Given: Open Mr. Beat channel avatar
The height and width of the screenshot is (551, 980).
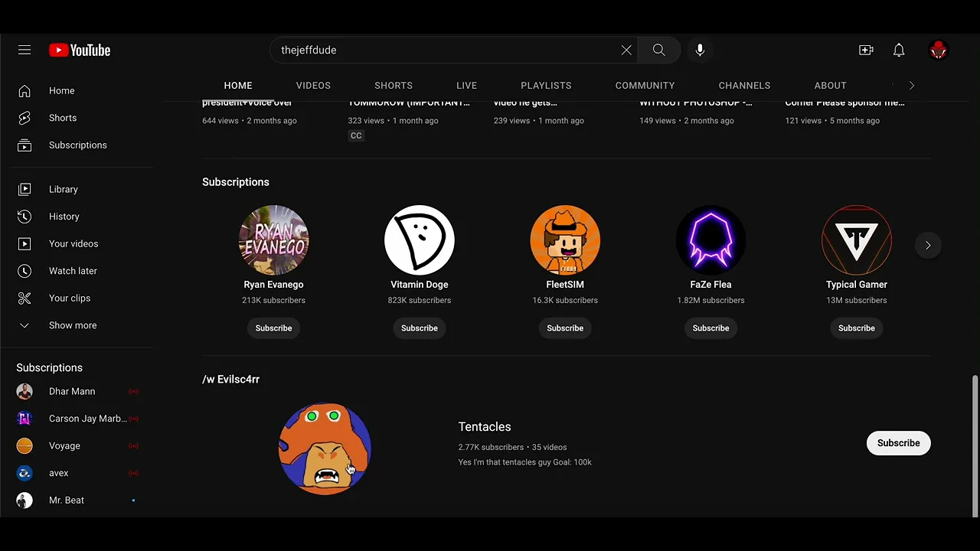Looking at the screenshot, I should [x=24, y=500].
